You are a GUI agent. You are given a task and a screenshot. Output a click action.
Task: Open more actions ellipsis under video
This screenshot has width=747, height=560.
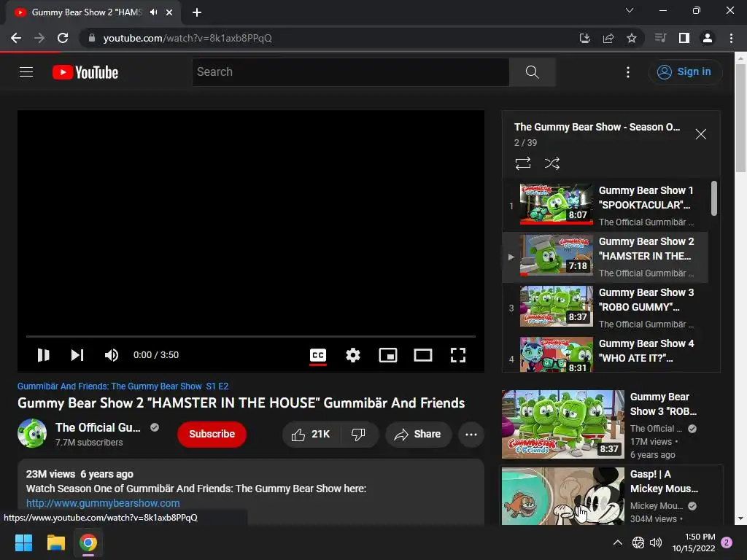pos(471,435)
